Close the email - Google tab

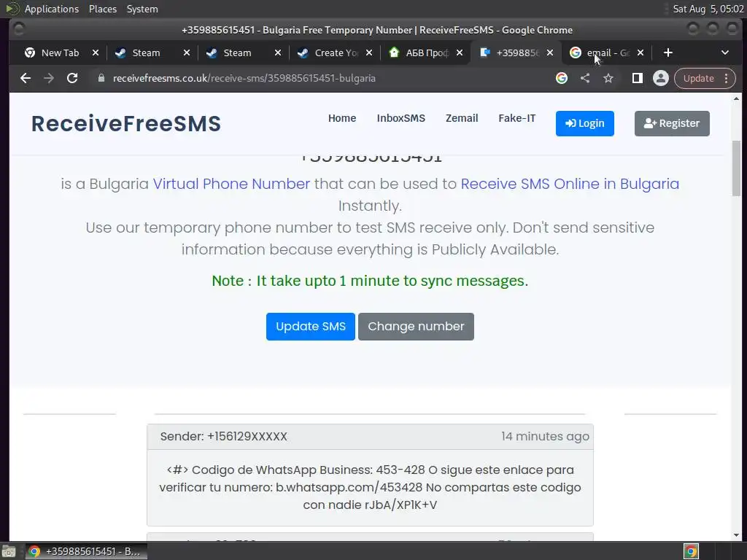pos(640,52)
